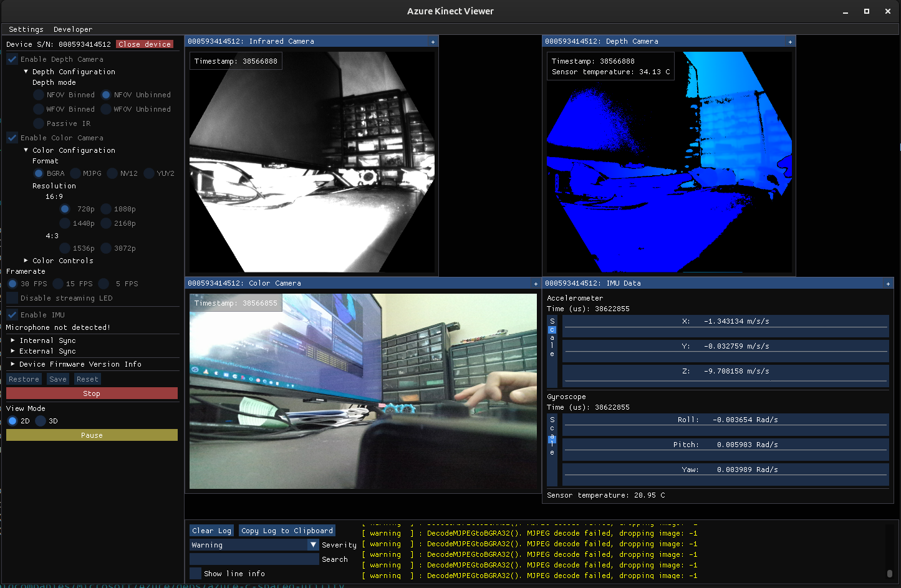Click the Depth Camera image view
The width and height of the screenshot is (901, 588).
(669, 162)
